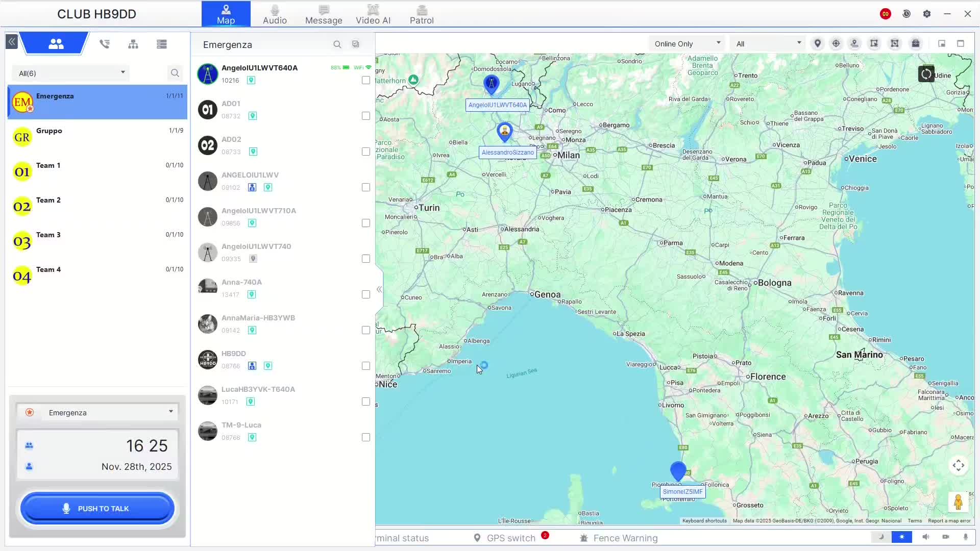Click the select-all icon beside Emergenza search

[356, 44]
